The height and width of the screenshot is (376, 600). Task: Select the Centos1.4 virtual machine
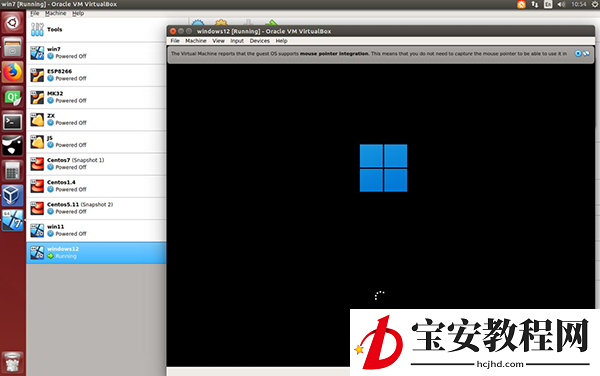[x=96, y=186]
